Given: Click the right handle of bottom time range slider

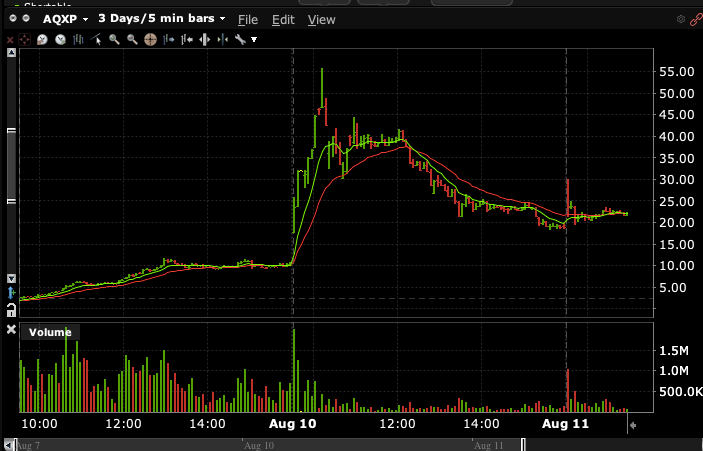Looking at the screenshot, I should coord(523,445).
